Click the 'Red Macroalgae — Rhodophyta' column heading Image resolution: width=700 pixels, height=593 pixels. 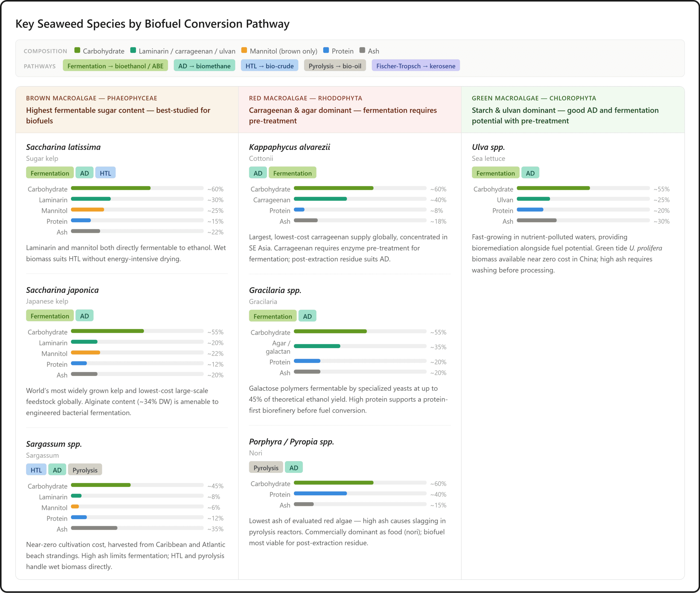(306, 98)
